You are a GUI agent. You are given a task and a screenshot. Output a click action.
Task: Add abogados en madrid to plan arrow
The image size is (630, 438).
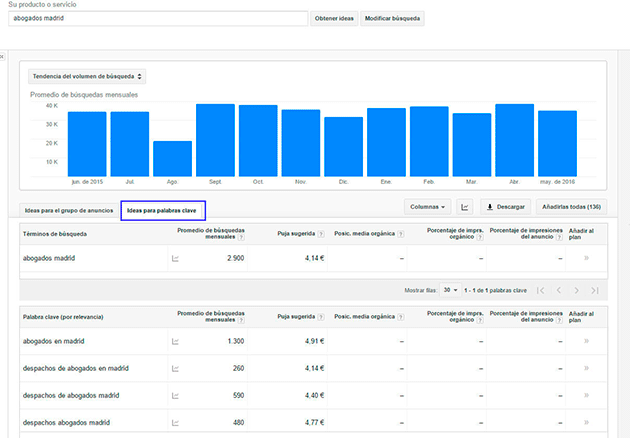point(586,341)
